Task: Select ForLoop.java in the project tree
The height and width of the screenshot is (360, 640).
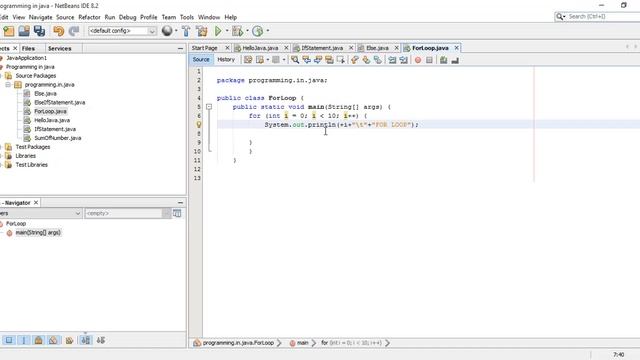Action: point(50,111)
